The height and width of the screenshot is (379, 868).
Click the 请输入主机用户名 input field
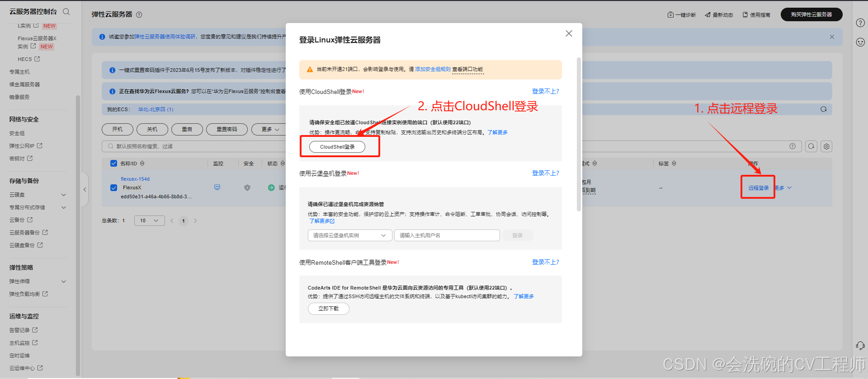pos(447,235)
